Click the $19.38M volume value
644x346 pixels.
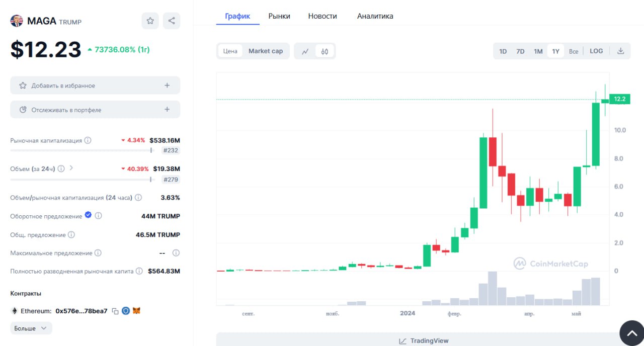(167, 168)
